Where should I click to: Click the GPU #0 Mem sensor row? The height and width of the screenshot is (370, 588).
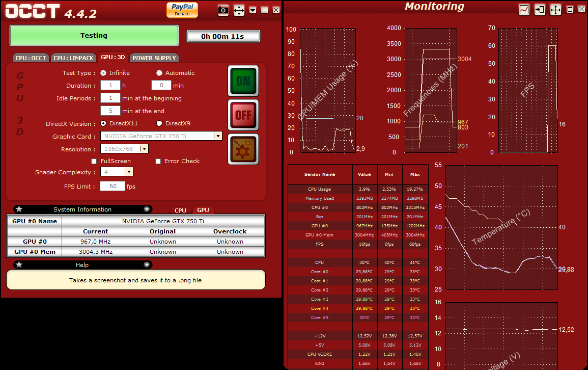pyautogui.click(x=358, y=235)
